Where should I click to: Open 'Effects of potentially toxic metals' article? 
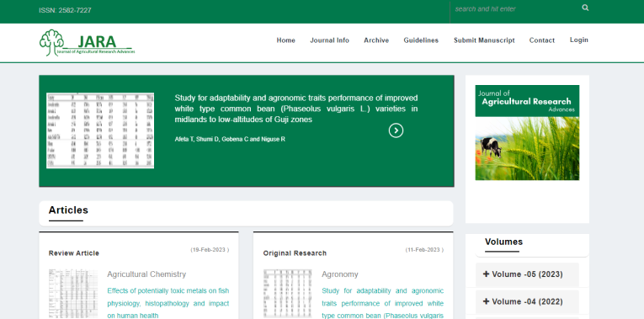168,303
